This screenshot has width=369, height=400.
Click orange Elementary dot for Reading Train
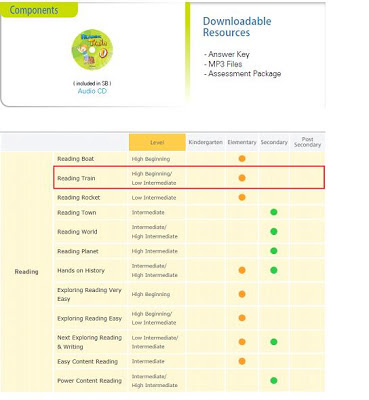click(242, 178)
